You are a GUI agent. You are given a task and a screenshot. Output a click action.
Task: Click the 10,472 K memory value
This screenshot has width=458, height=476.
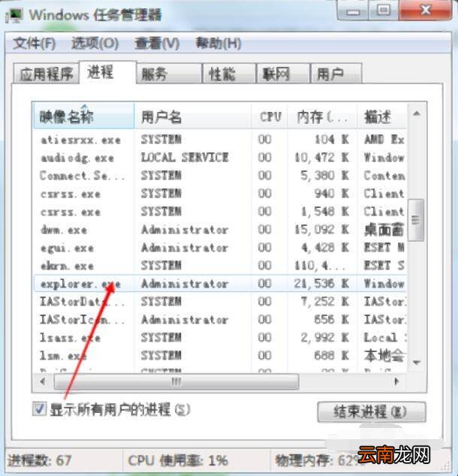coord(322,158)
